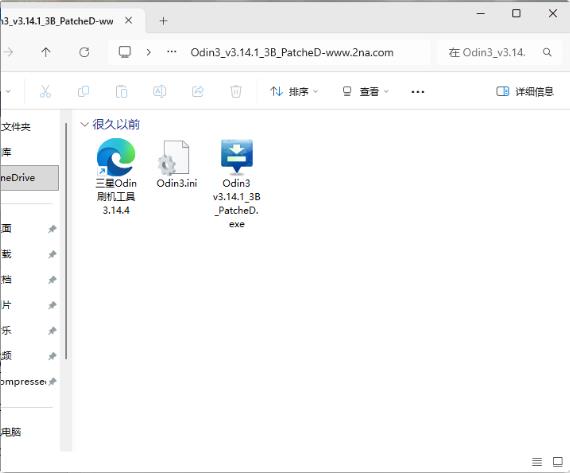
Task: Click the Delete trash bin icon
Action: pos(236,91)
